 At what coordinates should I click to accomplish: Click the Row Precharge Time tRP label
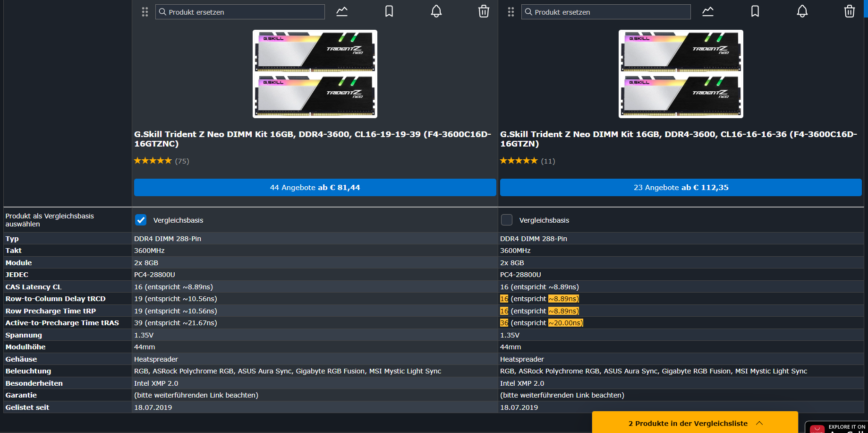click(x=51, y=311)
